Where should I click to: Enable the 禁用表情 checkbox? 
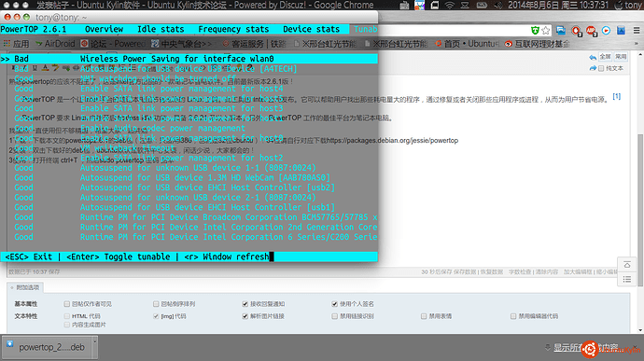coord(424,316)
